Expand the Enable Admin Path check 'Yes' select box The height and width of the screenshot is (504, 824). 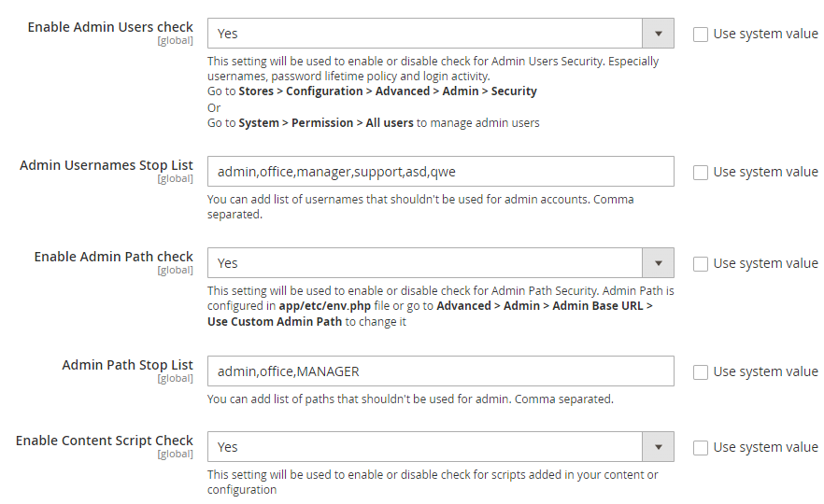tap(425, 263)
